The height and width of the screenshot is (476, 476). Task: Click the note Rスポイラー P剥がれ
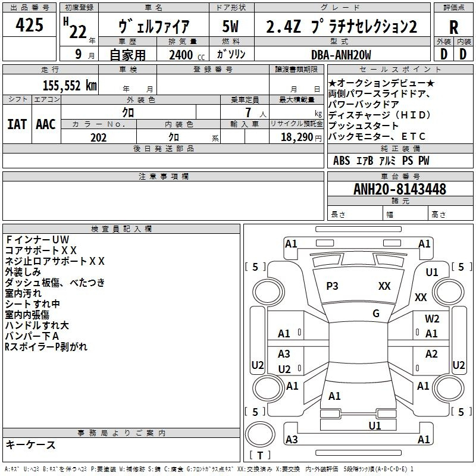tap(46, 347)
